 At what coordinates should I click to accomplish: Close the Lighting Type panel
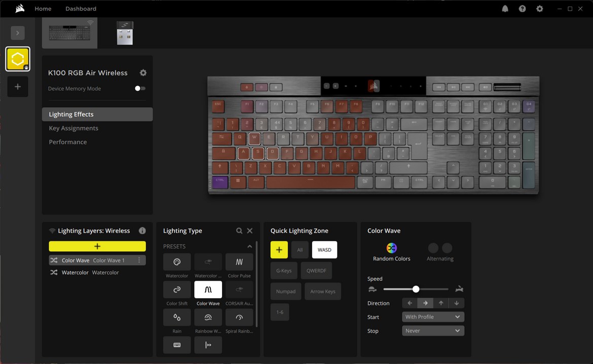[249, 231]
